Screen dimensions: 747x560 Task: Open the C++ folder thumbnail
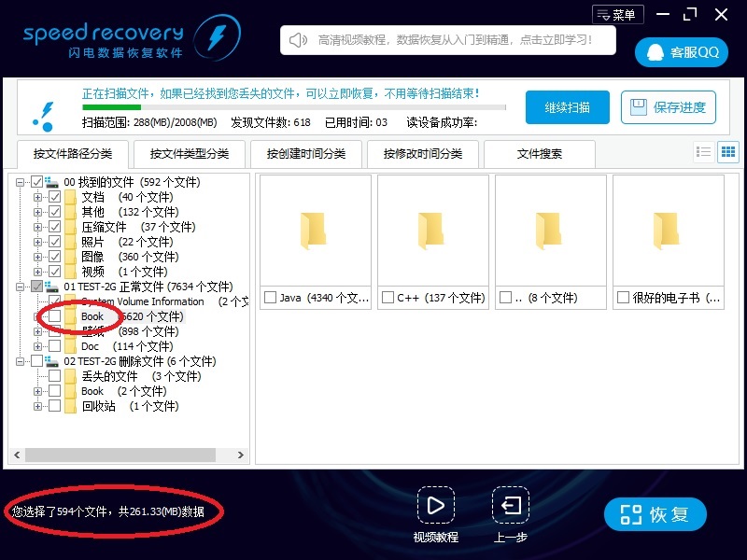(x=431, y=229)
